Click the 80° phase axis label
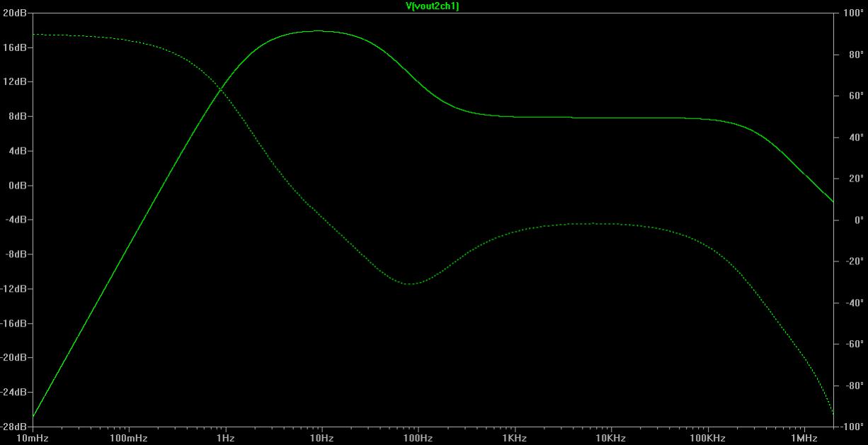The width and height of the screenshot is (868, 445). click(856, 55)
